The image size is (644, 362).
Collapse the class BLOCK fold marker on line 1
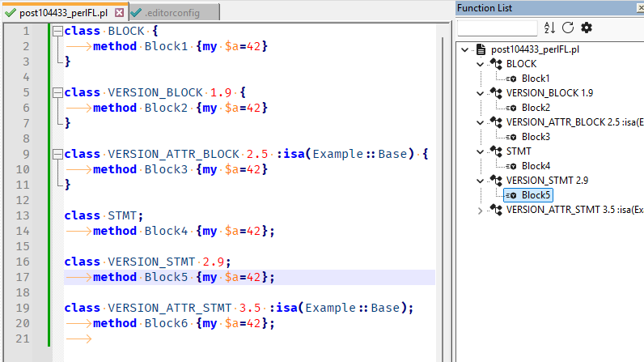57,32
